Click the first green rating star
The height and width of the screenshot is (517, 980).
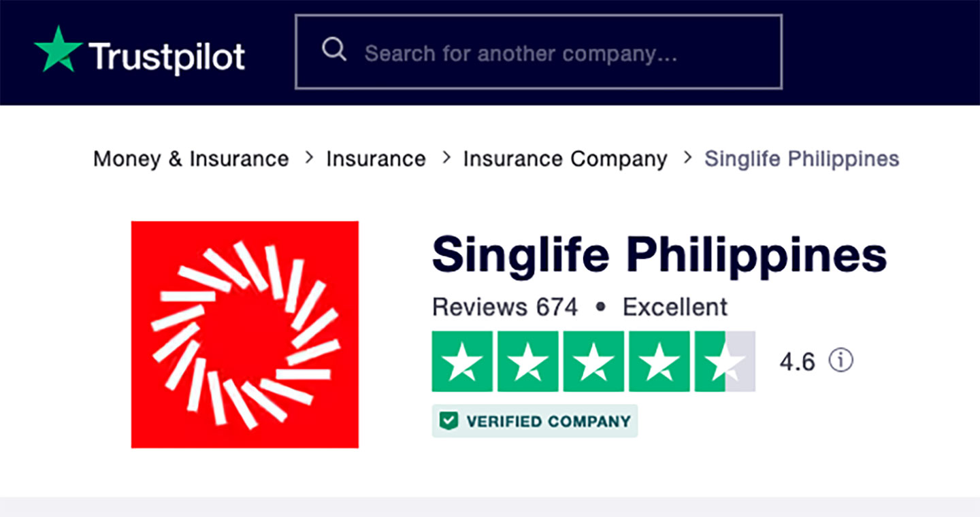point(462,361)
